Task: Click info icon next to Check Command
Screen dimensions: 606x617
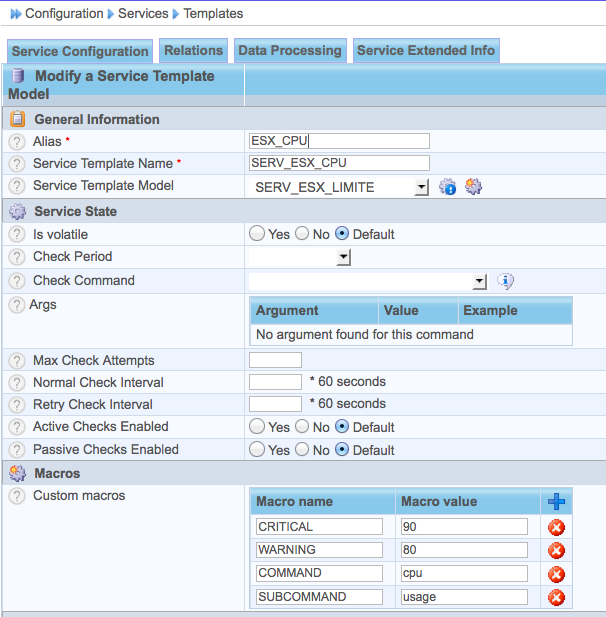Action: (x=505, y=281)
